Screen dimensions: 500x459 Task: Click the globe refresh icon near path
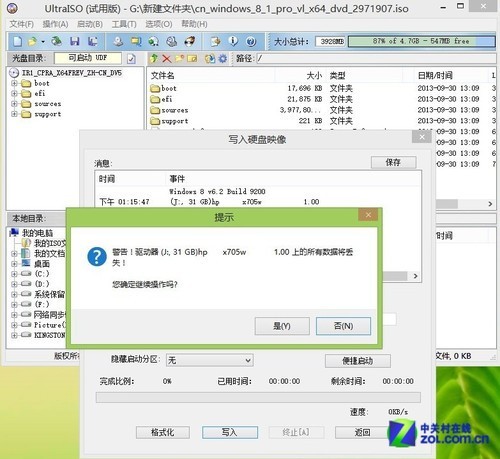(210, 59)
